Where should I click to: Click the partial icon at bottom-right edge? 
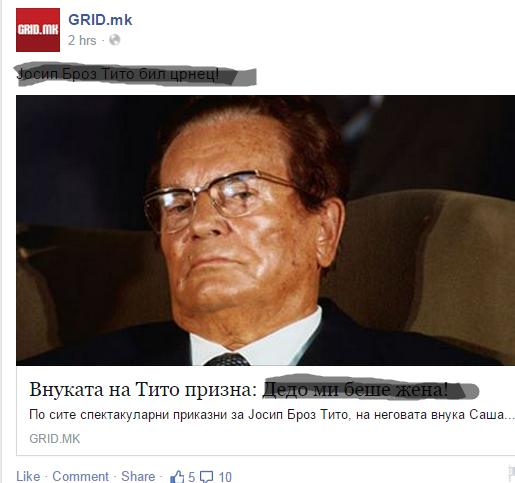click(512, 473)
